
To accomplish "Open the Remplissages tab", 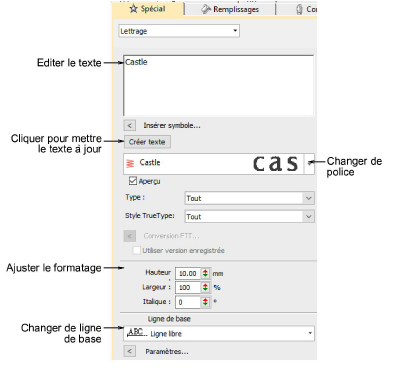I will [230, 9].
